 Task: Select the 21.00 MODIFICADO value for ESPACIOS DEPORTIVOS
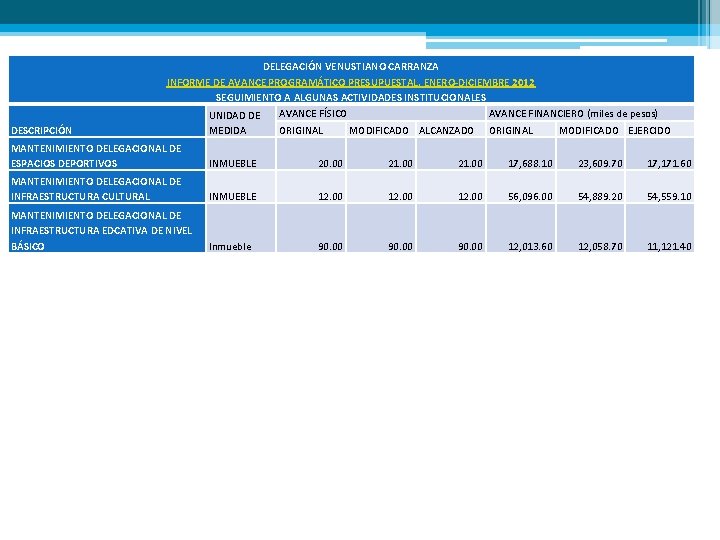click(400, 163)
